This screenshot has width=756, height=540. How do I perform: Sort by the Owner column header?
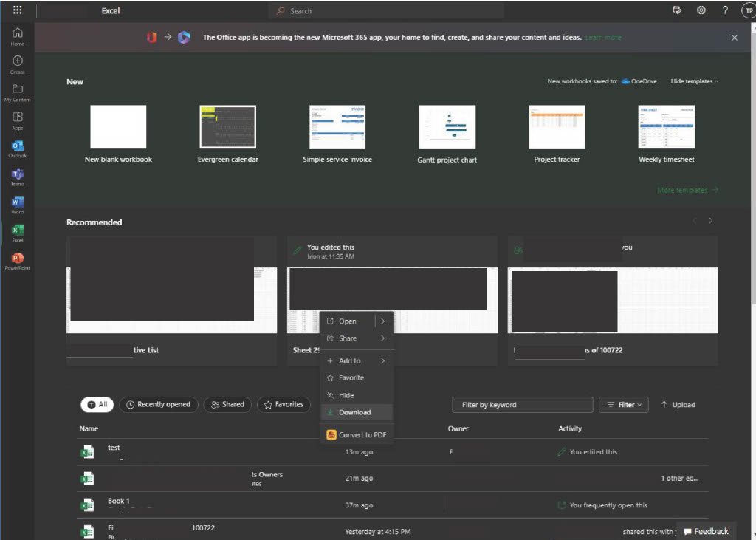pyautogui.click(x=458, y=428)
